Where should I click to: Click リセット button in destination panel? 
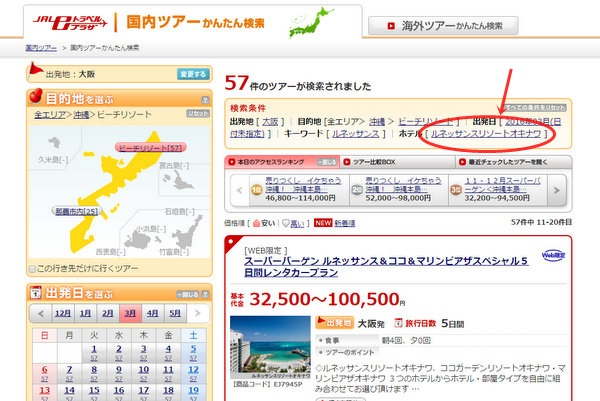pyautogui.click(x=198, y=113)
